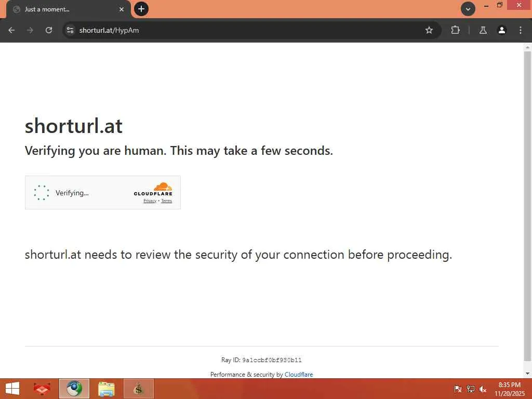This screenshot has height=399, width=532.
Task: Open the Extensions puzzle icon
Action: coord(455,30)
